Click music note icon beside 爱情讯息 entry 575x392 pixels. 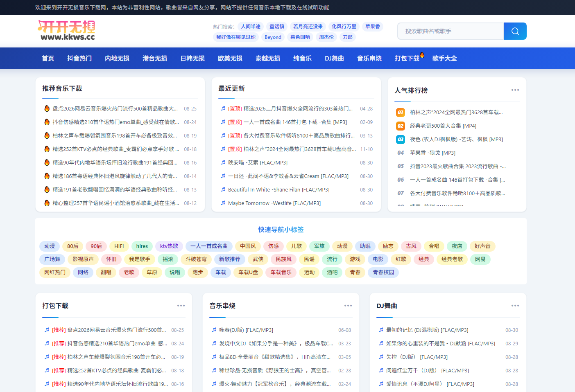[381, 384]
